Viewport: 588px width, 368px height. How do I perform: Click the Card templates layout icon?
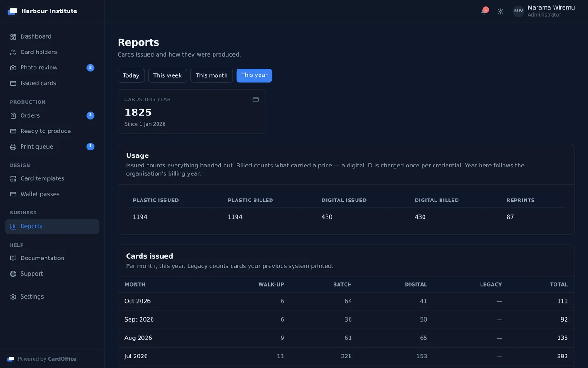[13, 178]
